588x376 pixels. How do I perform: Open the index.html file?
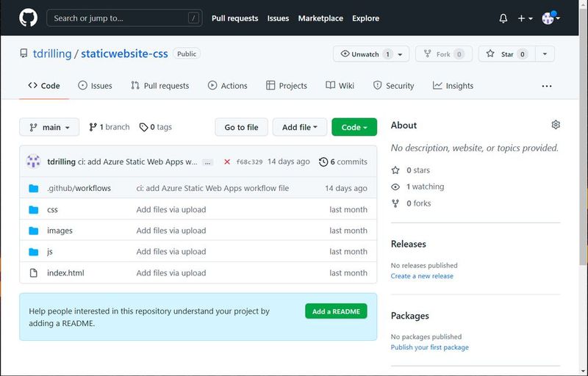point(65,272)
